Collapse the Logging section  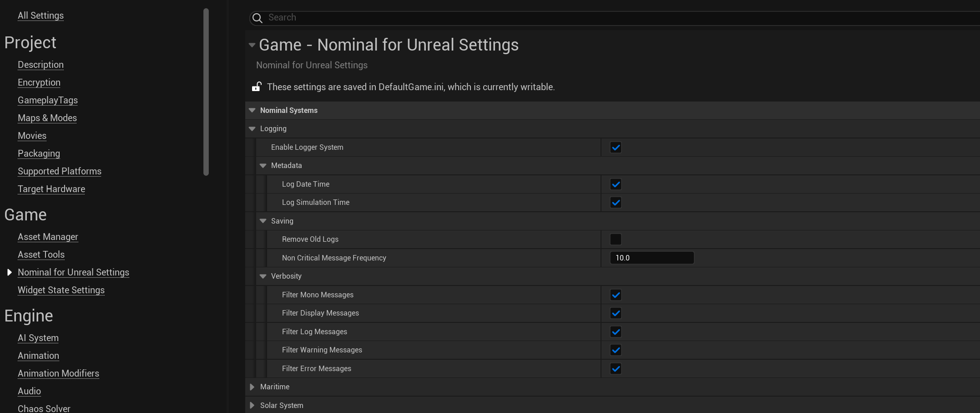click(x=252, y=129)
